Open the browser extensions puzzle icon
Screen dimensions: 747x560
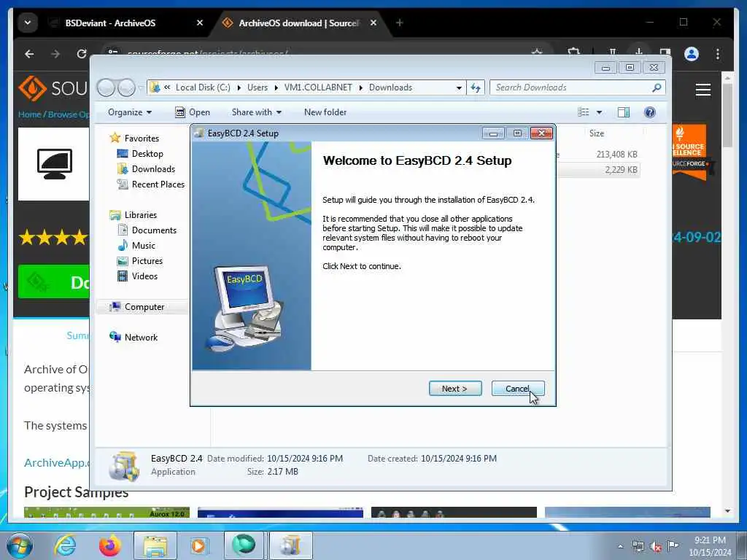[573, 52]
